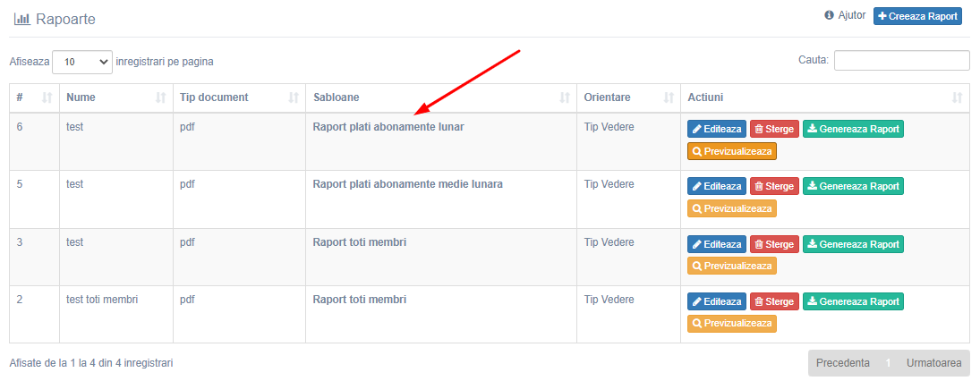Viewport: 980px width, 381px height.
Task: Click the sort icon in # column header
Action: coord(47,97)
